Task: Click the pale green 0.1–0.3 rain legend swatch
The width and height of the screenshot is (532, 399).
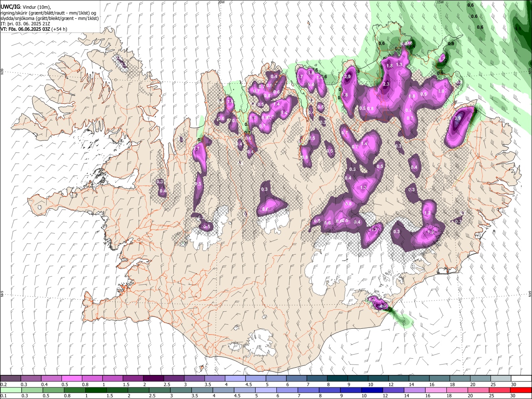Action: (x=10, y=390)
